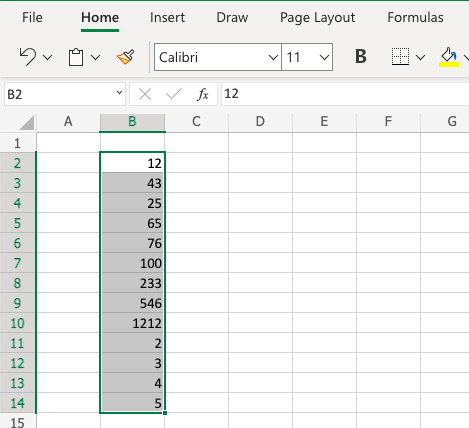Open the Formulas ribbon tab

(415, 17)
